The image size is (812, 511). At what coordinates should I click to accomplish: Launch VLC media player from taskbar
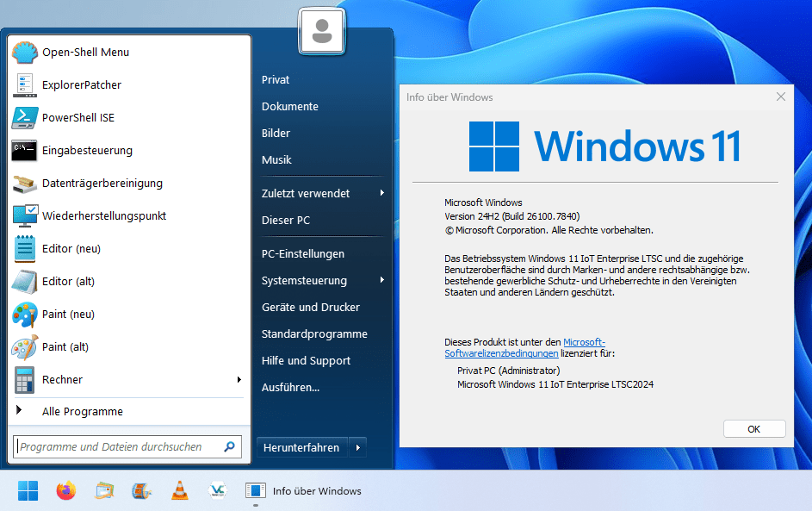pyautogui.click(x=180, y=491)
